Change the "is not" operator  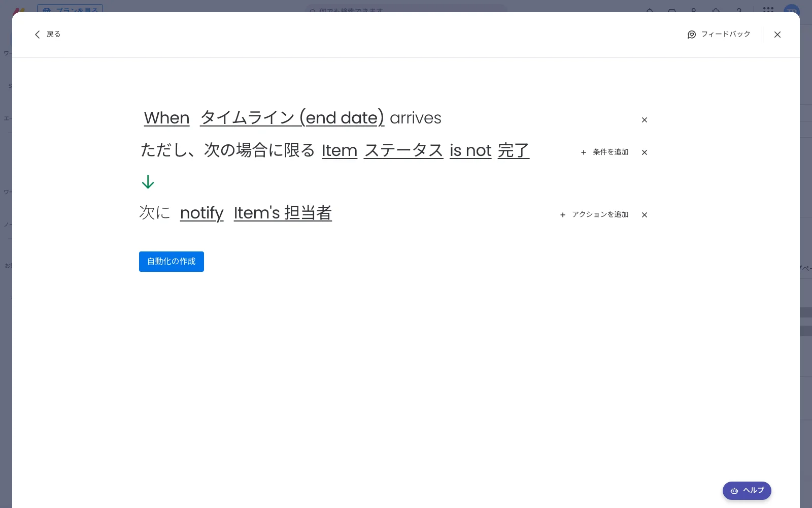click(470, 150)
